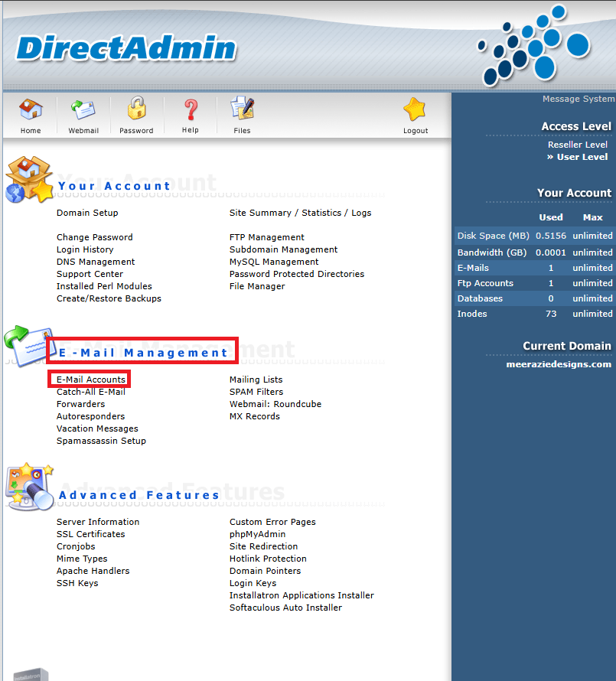Click the meeraziedesigns.com current domain
616x681 pixels.
pyautogui.click(x=559, y=364)
